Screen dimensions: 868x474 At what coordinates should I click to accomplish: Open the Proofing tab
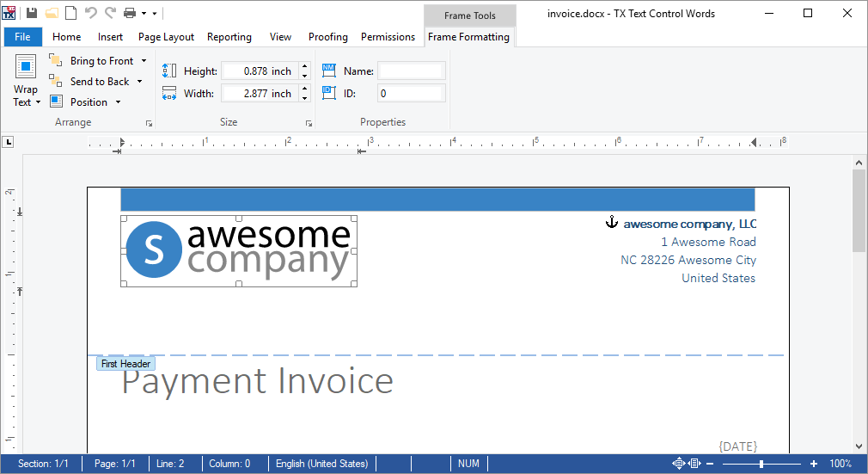[327, 37]
